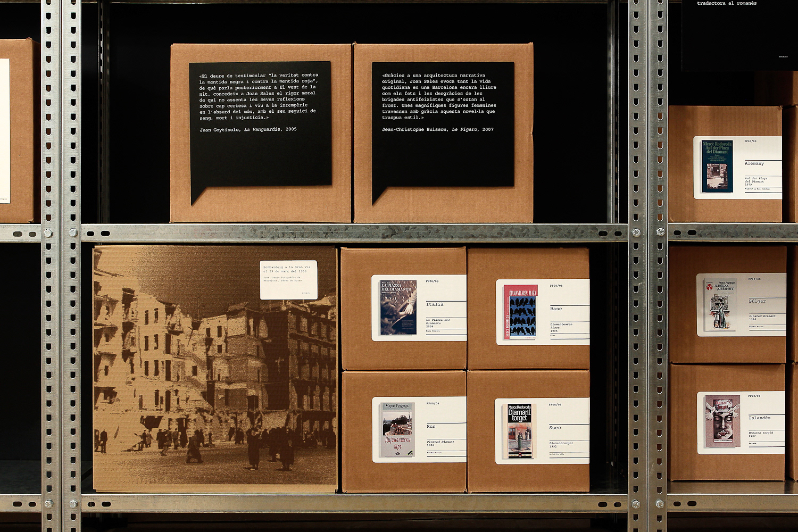Select the Diamanttorget Swedish book cover
Viewport: 798px width, 532px height.
[x=519, y=431]
